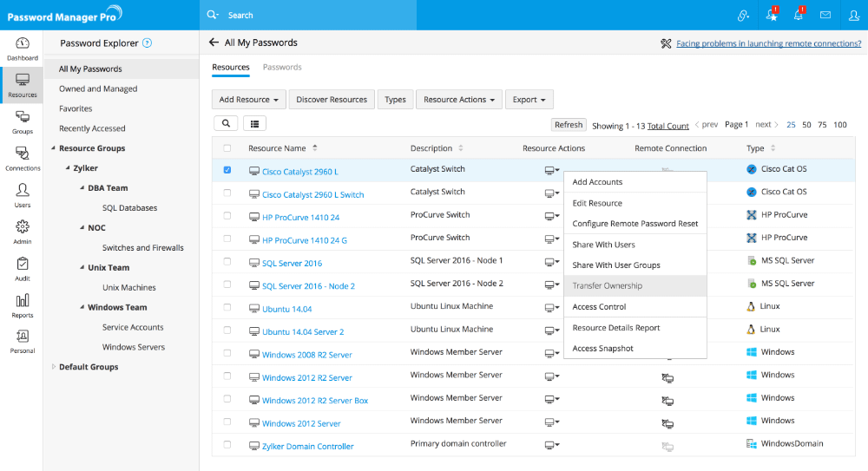Switch to the Passwords tab
The image size is (868, 471).
tap(282, 67)
